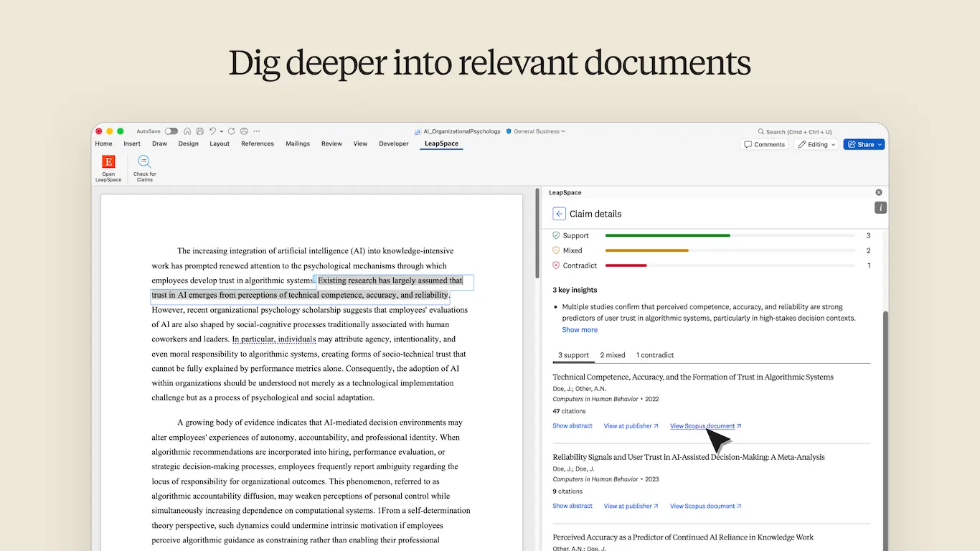Click the orange Mixed progress bar
980x551 pixels.
click(x=646, y=250)
